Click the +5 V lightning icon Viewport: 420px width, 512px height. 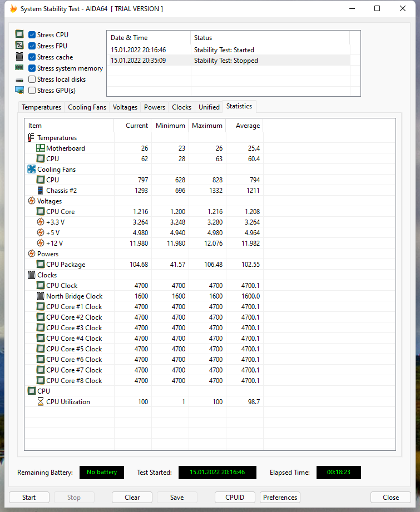point(41,232)
